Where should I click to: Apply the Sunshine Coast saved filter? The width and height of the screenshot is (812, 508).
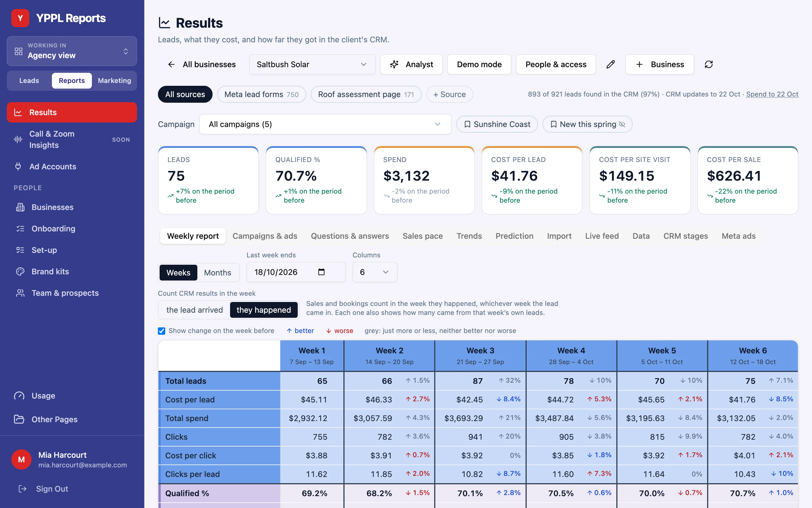(497, 124)
